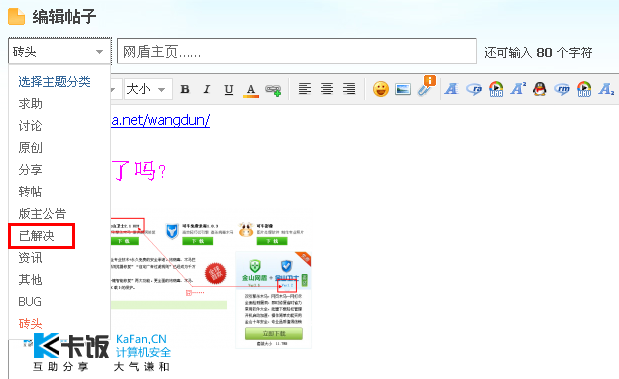Image resolution: width=619 pixels, height=379 pixels.
Task: Click the post title input field
Action: click(297, 51)
